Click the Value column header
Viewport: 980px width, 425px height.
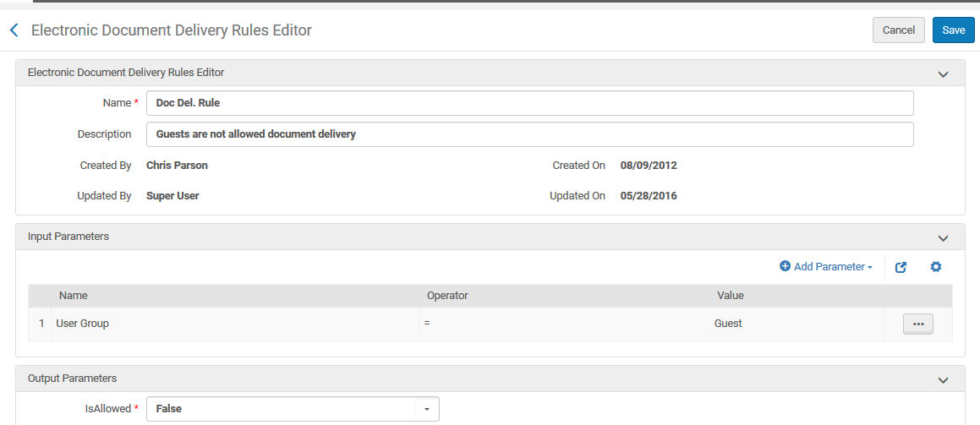point(730,296)
